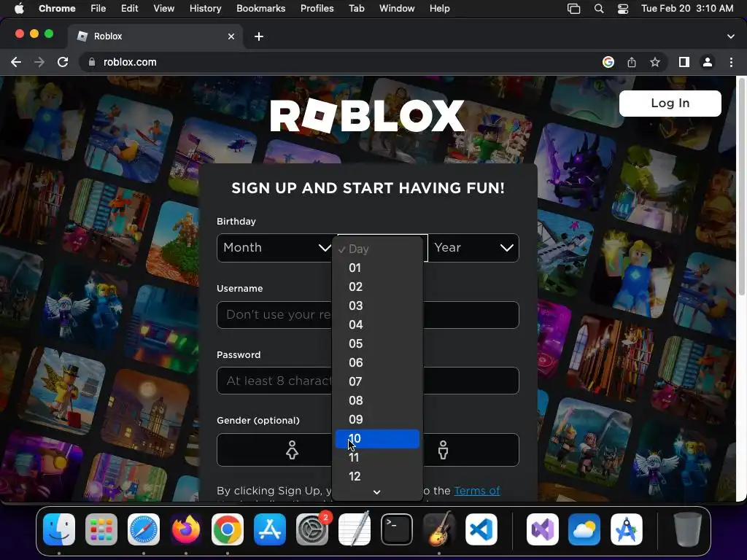
Task: Open the Month dropdown
Action: click(x=276, y=248)
